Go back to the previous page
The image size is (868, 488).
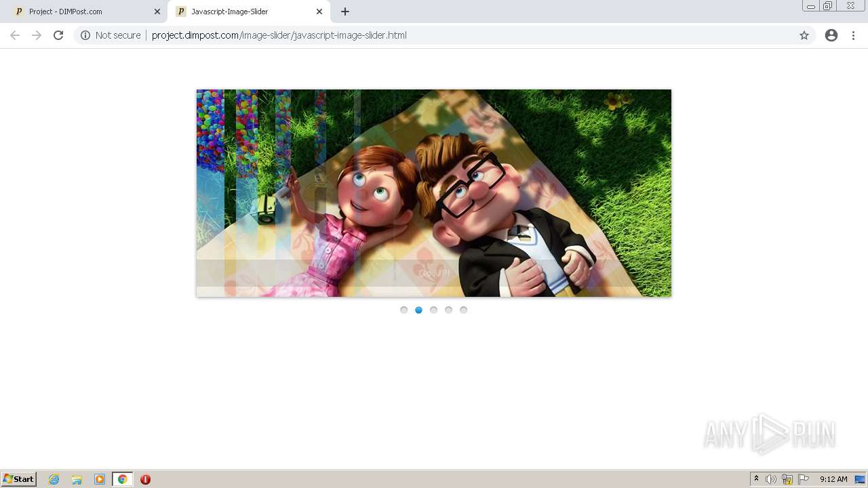15,35
